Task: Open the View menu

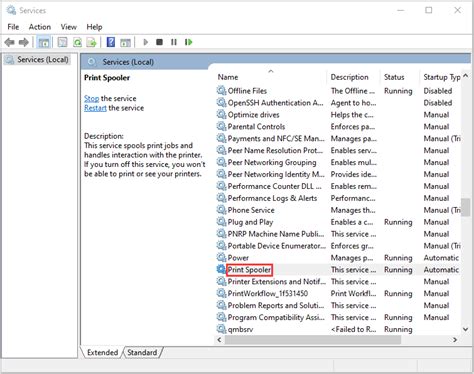Action: click(69, 27)
